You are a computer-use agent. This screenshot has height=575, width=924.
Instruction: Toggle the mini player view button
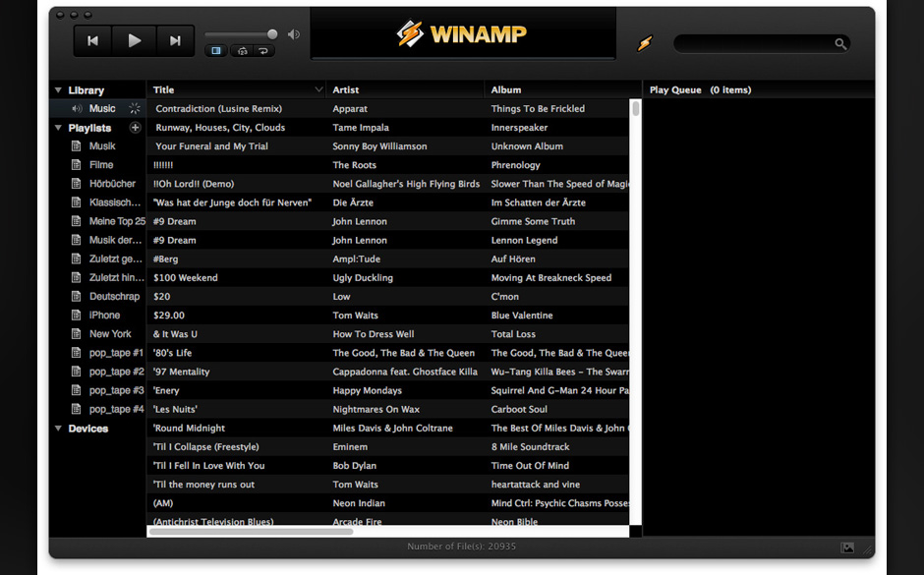(216, 51)
